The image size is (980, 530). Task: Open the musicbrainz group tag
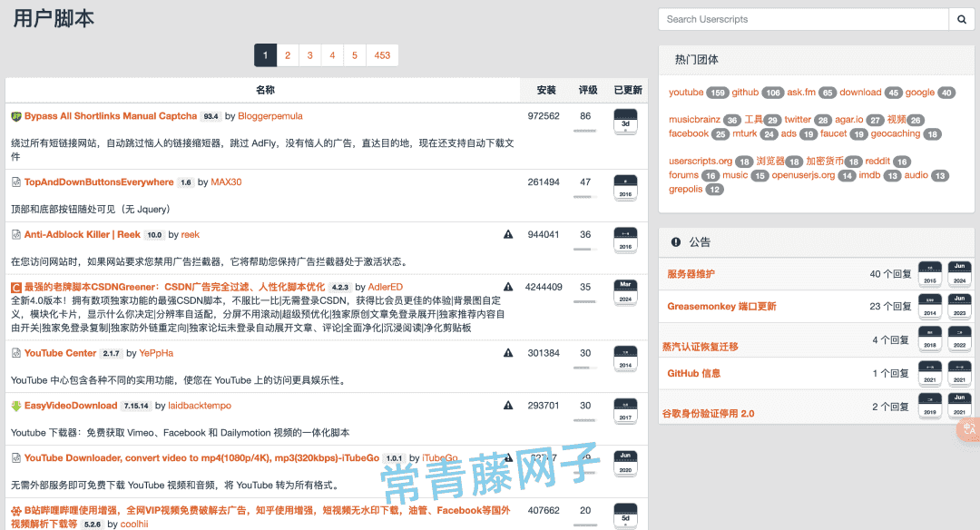click(694, 120)
